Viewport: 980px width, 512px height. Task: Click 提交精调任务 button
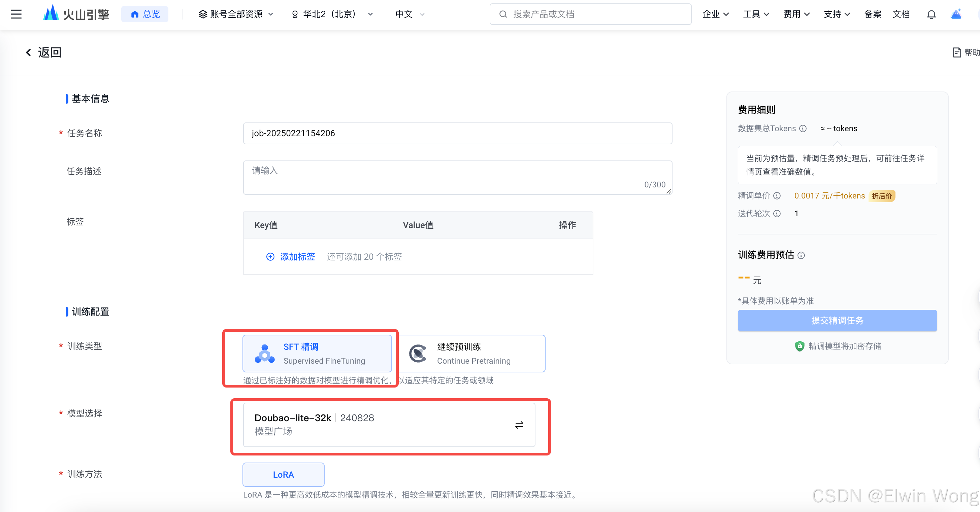tap(837, 321)
